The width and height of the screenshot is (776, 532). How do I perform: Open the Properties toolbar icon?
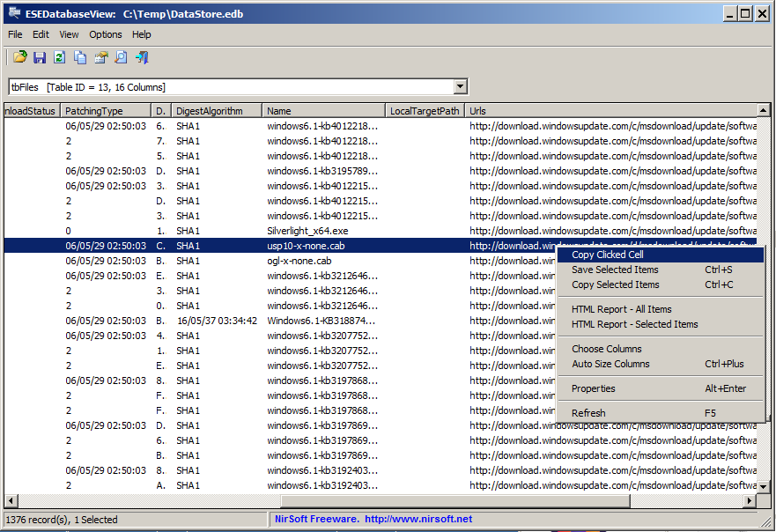pos(100,57)
